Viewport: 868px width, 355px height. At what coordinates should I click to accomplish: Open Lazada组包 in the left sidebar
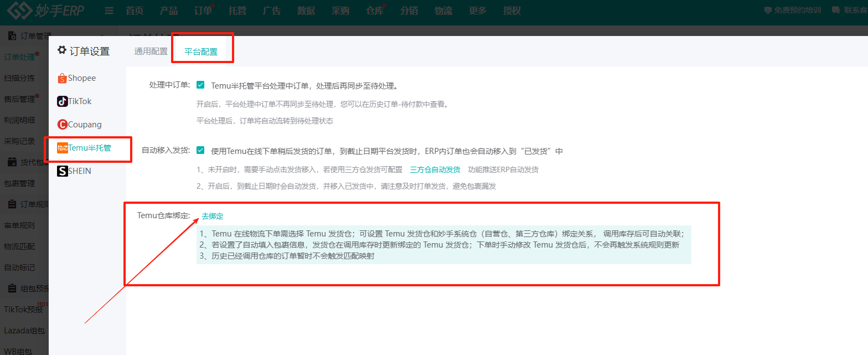tap(24, 331)
